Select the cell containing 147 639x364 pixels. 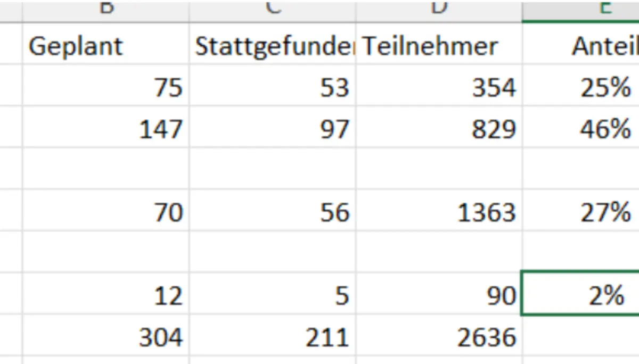pyautogui.click(x=105, y=129)
